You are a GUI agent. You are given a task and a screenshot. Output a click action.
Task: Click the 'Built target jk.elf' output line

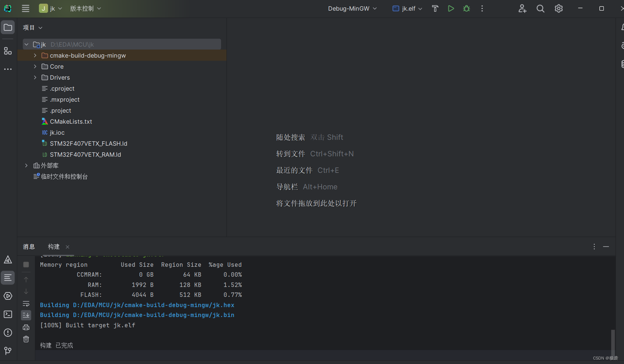(x=88, y=325)
